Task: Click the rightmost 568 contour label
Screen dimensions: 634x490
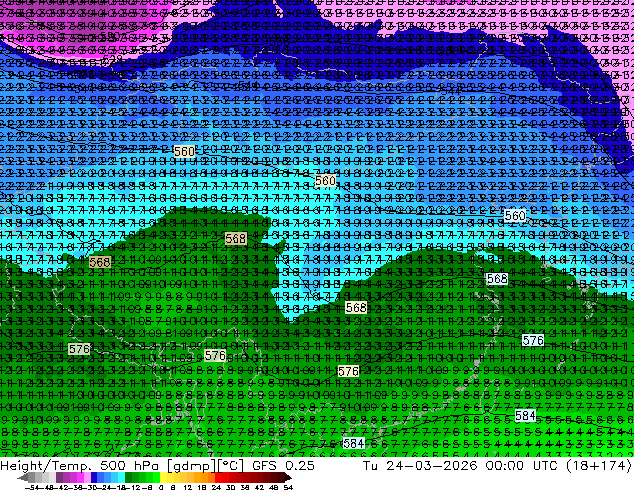Action: point(497,279)
